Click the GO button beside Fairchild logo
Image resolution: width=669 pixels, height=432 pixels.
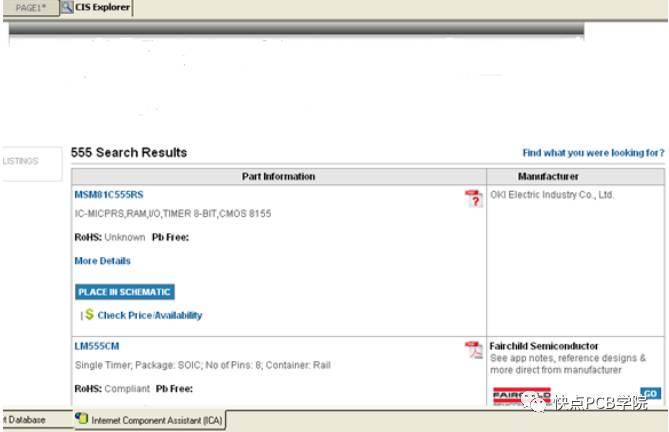pyautogui.click(x=650, y=393)
